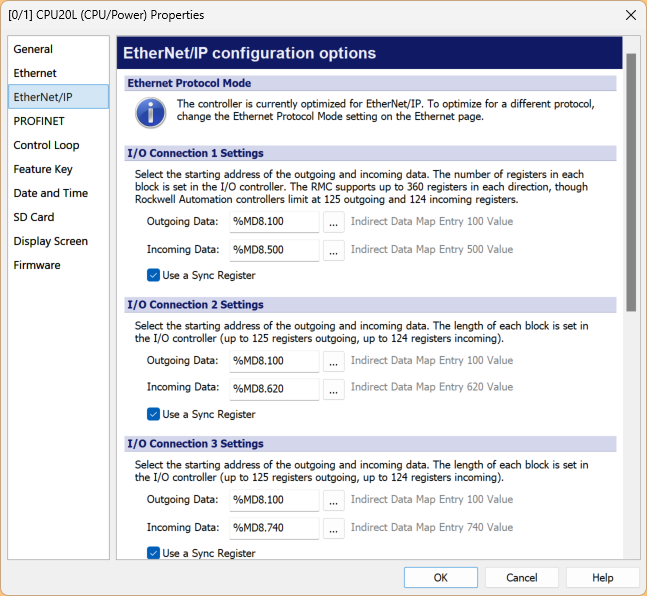
Task: Switch to the Ethernet page
Action: [35, 73]
